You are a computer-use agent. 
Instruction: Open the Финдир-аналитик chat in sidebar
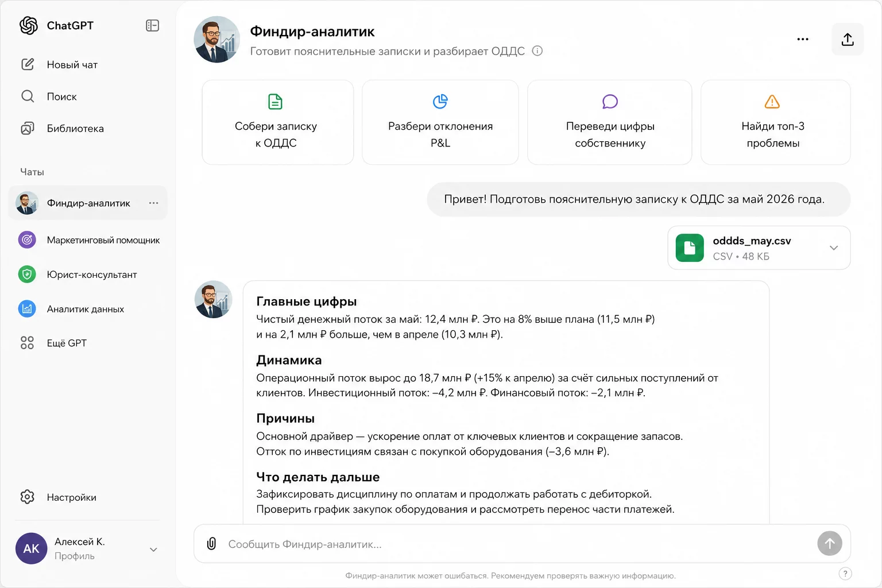88,203
